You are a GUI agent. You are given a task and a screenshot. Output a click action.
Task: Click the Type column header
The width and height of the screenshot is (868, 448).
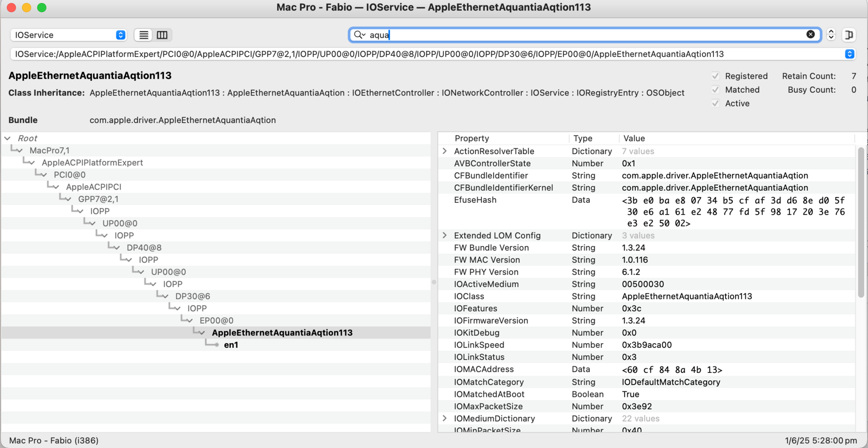(x=583, y=138)
